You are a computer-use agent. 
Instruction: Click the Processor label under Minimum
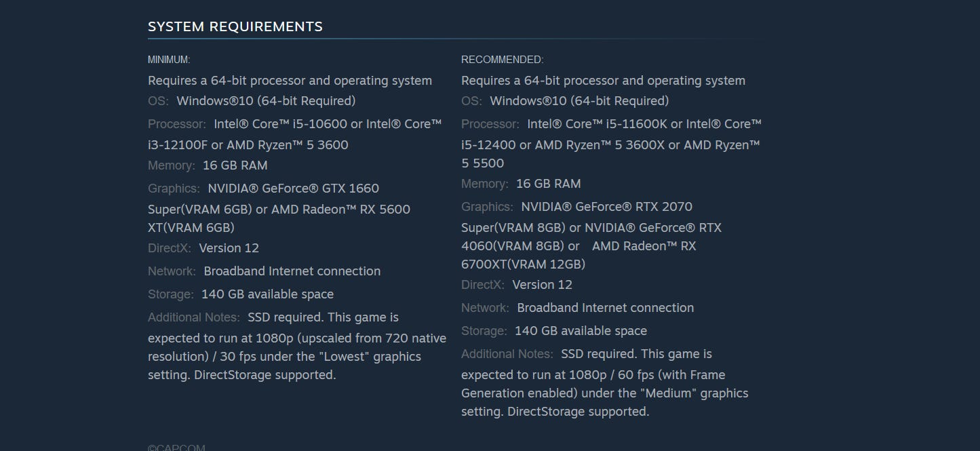(x=176, y=124)
